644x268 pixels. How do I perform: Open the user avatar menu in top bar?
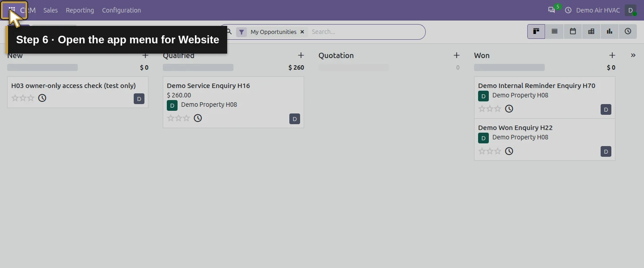pyautogui.click(x=631, y=10)
